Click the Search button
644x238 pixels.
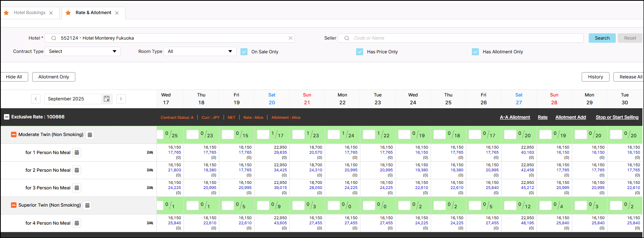pyautogui.click(x=602, y=38)
